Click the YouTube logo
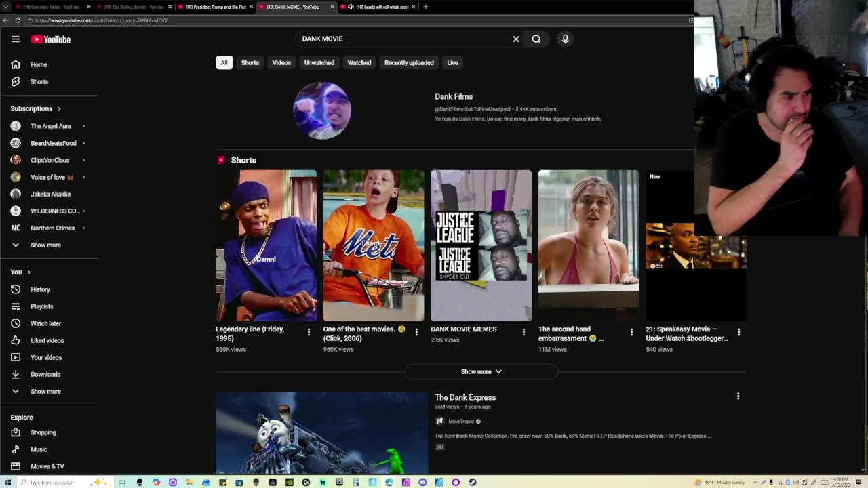The image size is (868, 488). point(51,39)
